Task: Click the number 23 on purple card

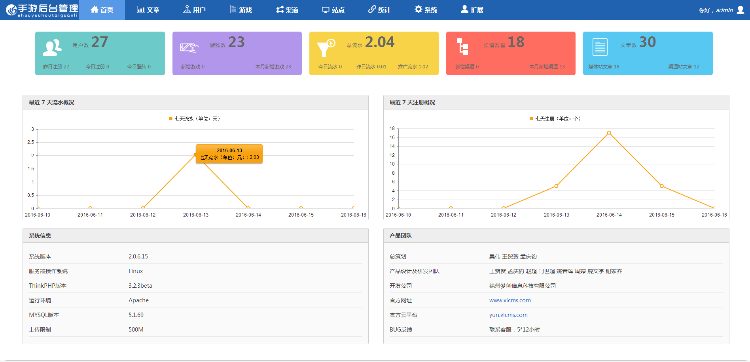Action: [x=236, y=42]
